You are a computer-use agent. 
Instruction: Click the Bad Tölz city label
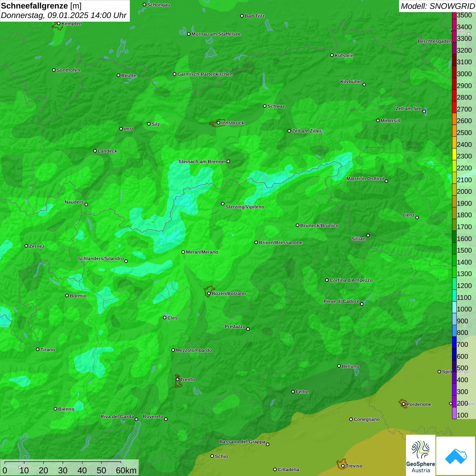pos(255,16)
